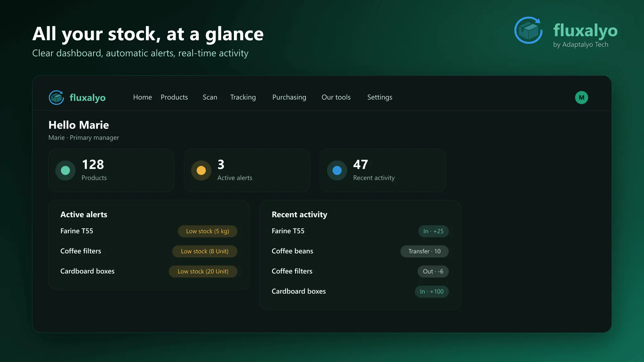644x362 pixels.
Task: Open the Products menu item
Action: [x=174, y=97]
